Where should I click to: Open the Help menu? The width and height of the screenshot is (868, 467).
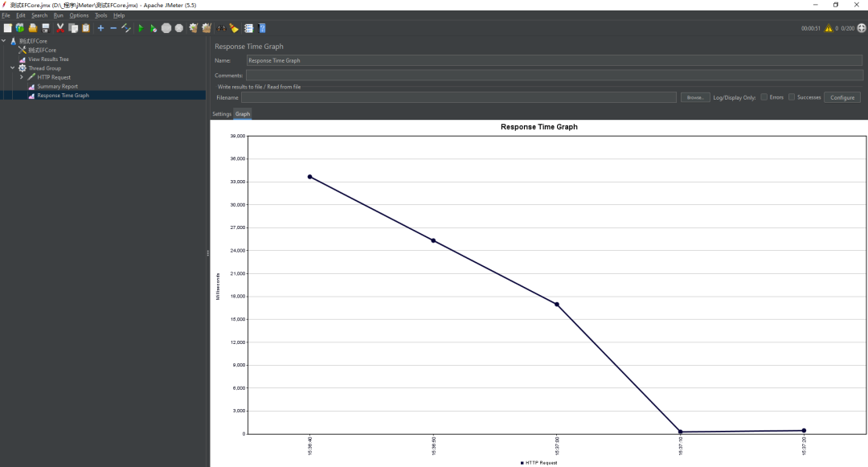click(119, 15)
